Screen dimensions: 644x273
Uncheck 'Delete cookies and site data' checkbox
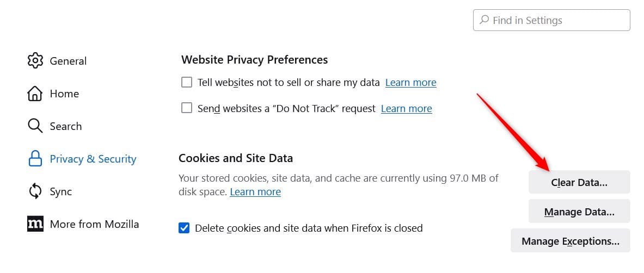pos(184,228)
